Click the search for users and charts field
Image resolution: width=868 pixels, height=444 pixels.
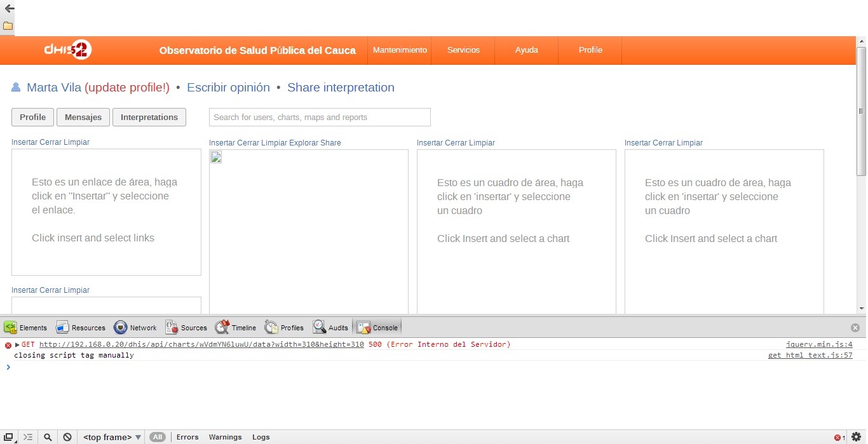pyautogui.click(x=320, y=118)
